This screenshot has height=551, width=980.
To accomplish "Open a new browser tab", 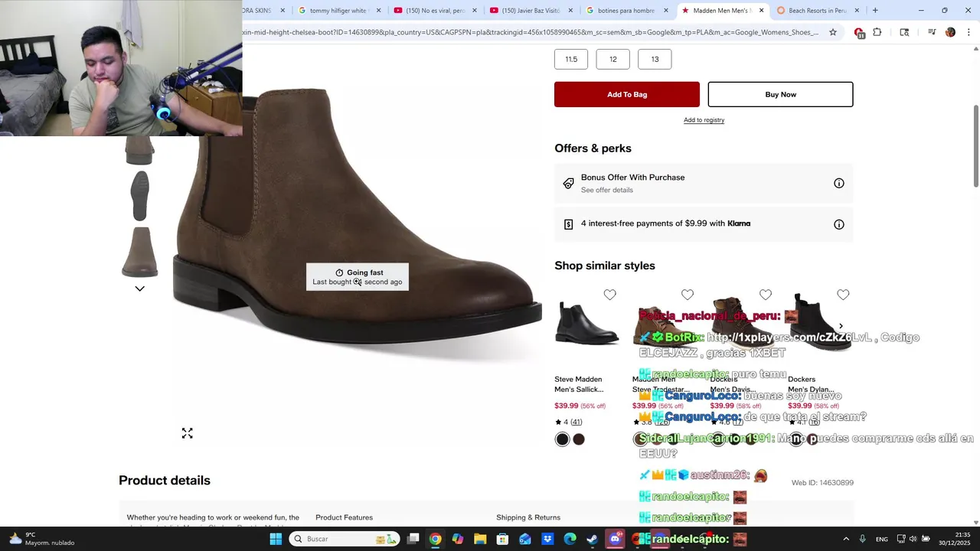I will (875, 11).
